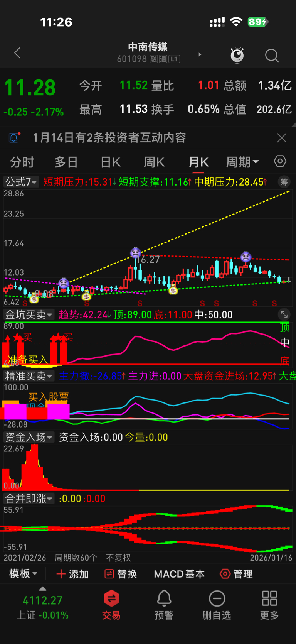
Task: Select the 月K monthly chart tab
Action: coord(198,162)
